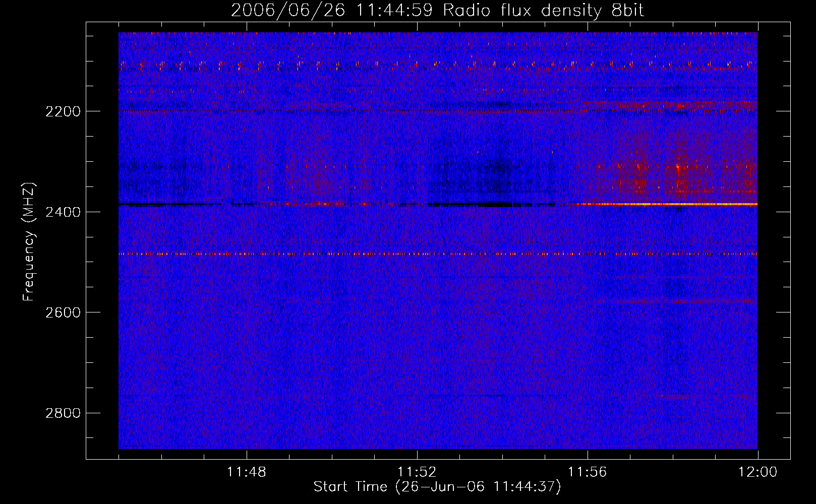Click the '11:52' time axis label
816x504 pixels.
coord(417,472)
